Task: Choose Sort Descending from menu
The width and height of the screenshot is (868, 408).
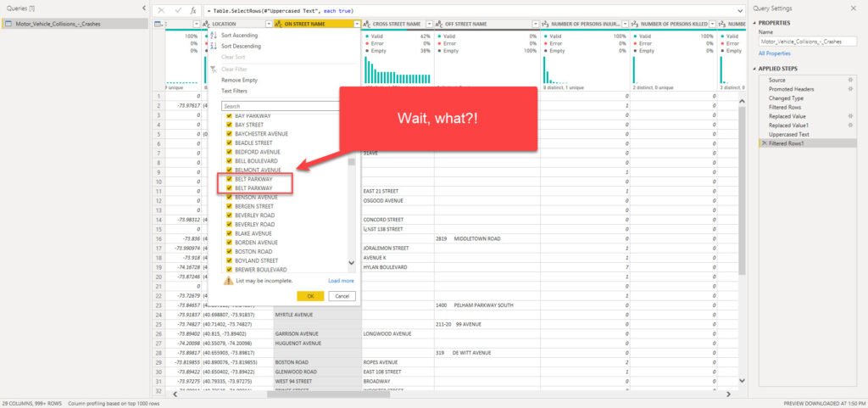Action: tap(241, 46)
